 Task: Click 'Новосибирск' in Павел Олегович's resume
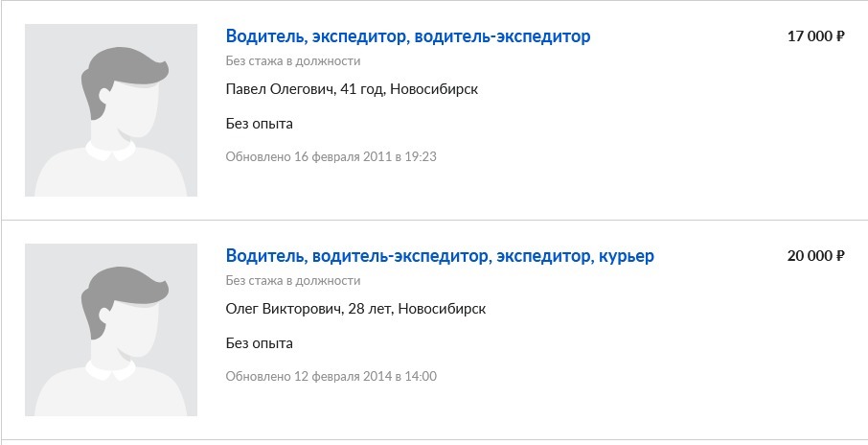434,89
